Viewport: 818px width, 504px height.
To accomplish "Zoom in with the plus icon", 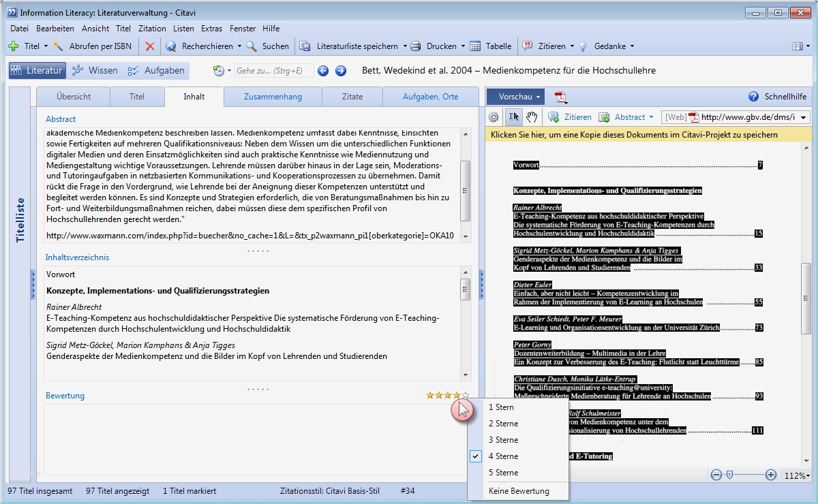I will pos(771,475).
